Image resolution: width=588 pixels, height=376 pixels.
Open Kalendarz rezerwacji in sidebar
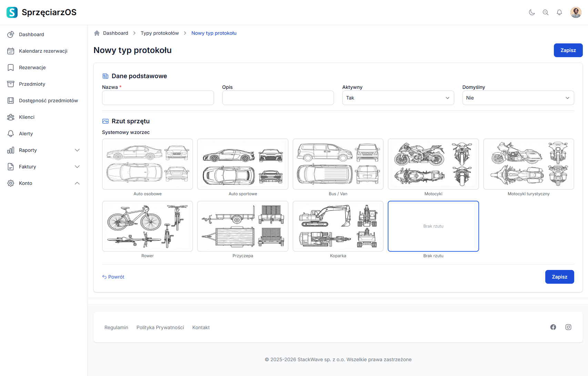click(43, 51)
